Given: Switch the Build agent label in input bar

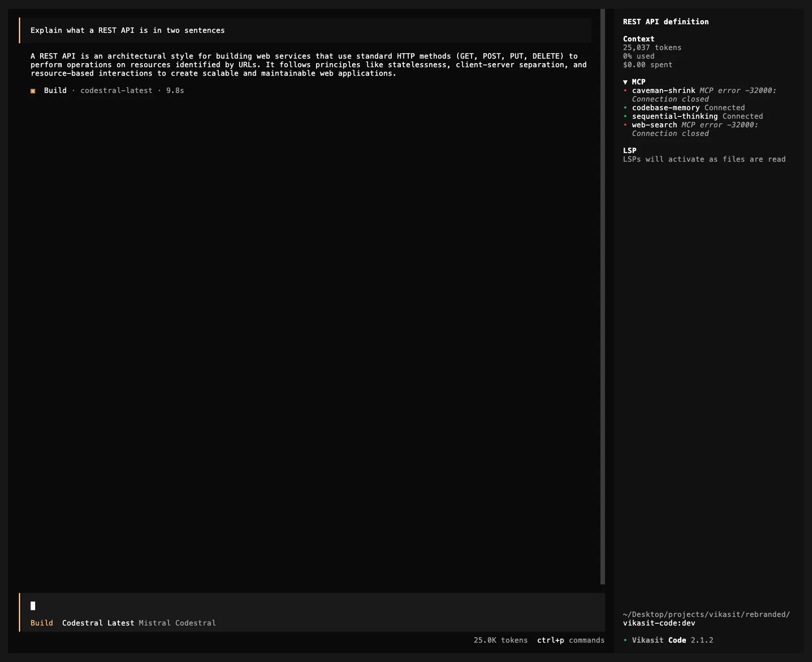Looking at the screenshot, I should pos(42,623).
